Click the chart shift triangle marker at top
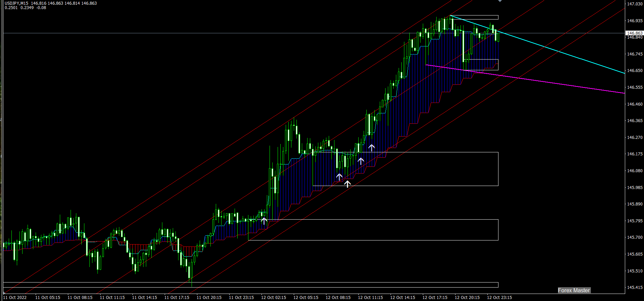 point(500,1)
